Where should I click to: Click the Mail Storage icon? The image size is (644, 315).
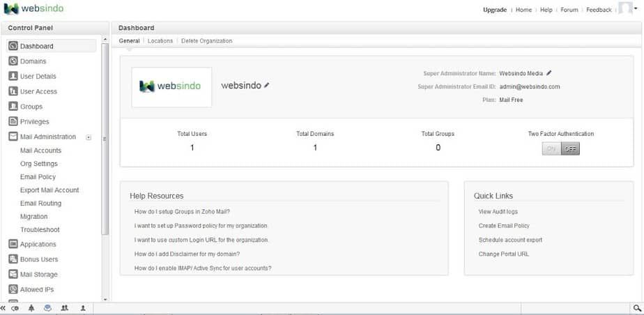pos(13,275)
